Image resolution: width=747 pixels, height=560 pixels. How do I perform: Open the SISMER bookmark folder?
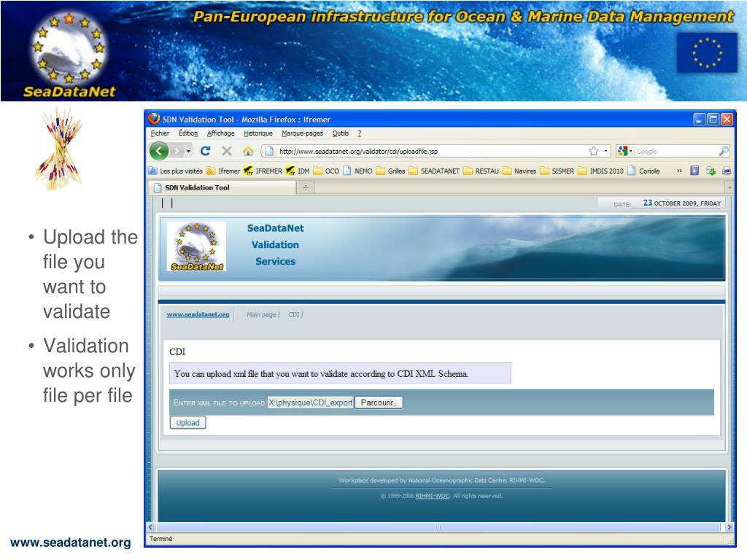tap(557, 171)
